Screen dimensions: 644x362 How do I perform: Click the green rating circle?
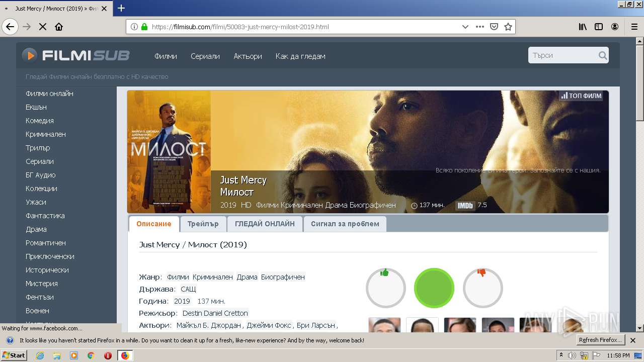[x=434, y=288]
